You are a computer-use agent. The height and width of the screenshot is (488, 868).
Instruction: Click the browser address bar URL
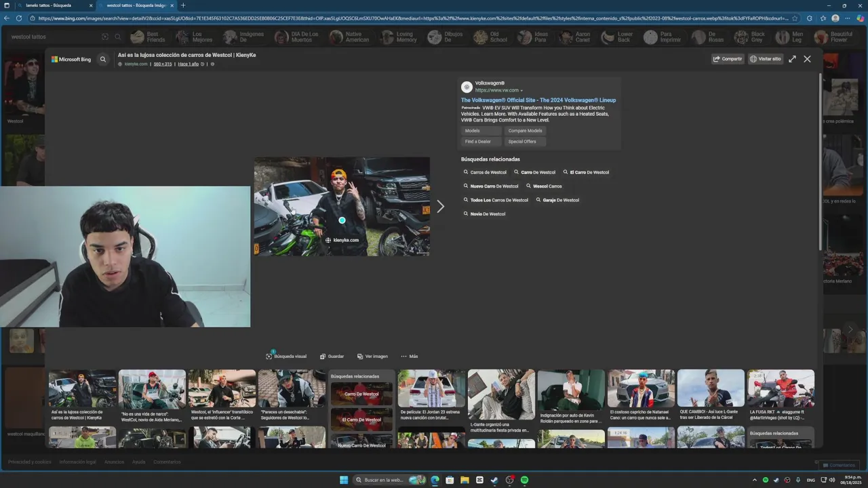click(412, 18)
